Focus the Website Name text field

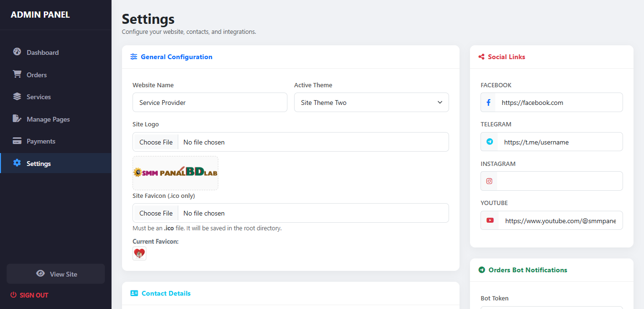tap(210, 103)
